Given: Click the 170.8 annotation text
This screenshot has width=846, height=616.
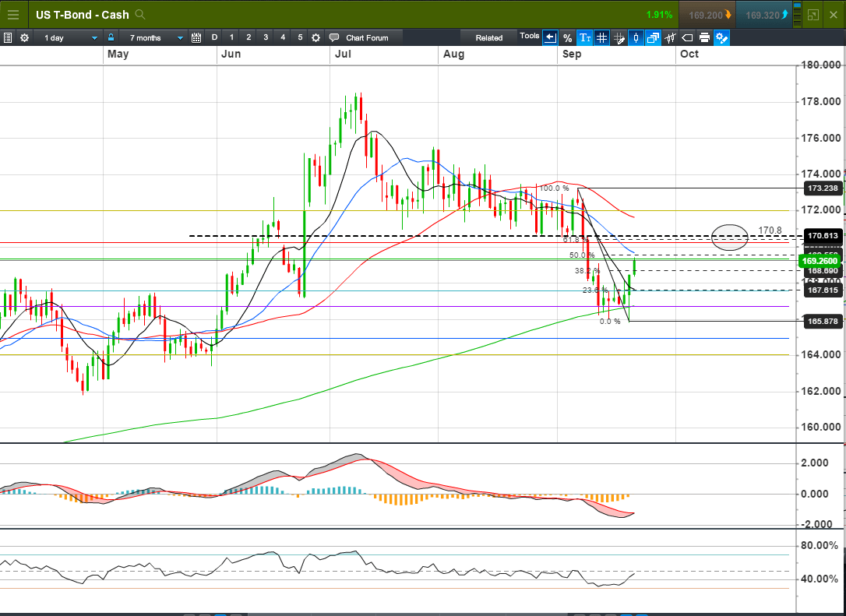Looking at the screenshot, I should pos(770,231).
